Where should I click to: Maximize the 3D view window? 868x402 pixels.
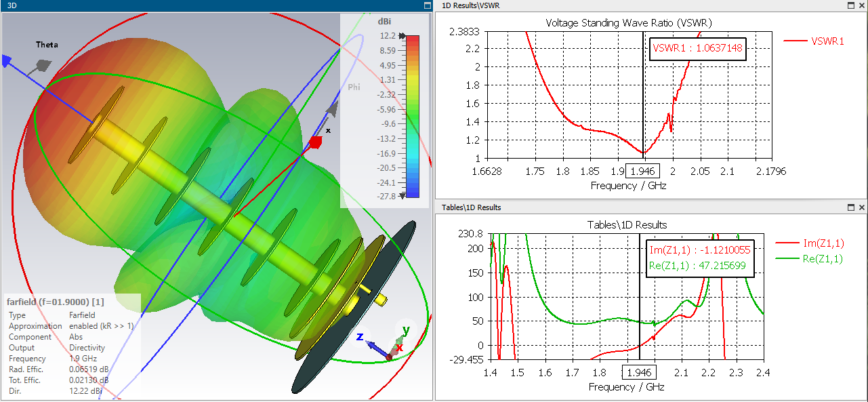(x=426, y=5)
